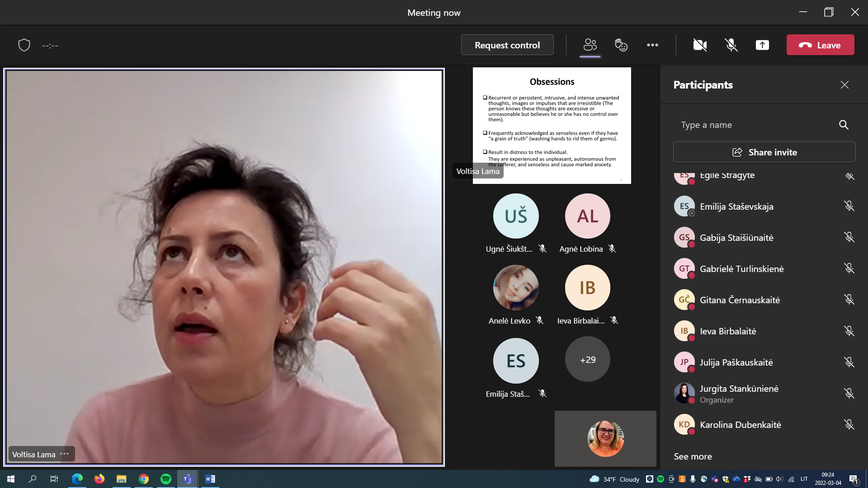The height and width of the screenshot is (488, 868).
Task: Select Gitana Černauskaitė in participant list
Action: (740, 300)
